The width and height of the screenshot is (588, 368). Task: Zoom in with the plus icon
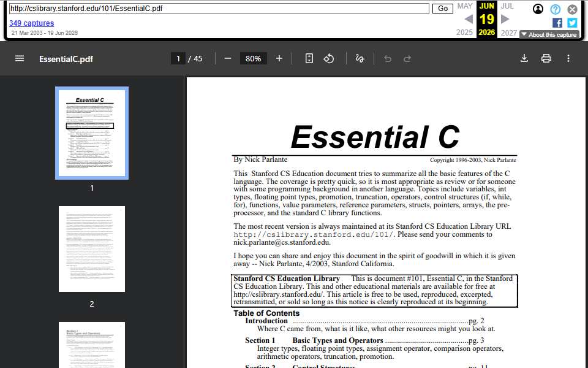[279, 59]
